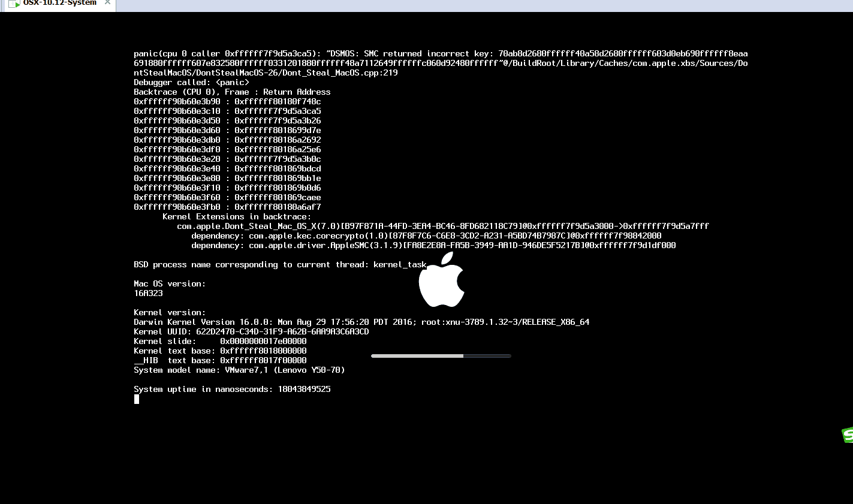
Task: Click backtrace row with return address 0xffffff7f9d5a3ca5
Action: (227, 111)
